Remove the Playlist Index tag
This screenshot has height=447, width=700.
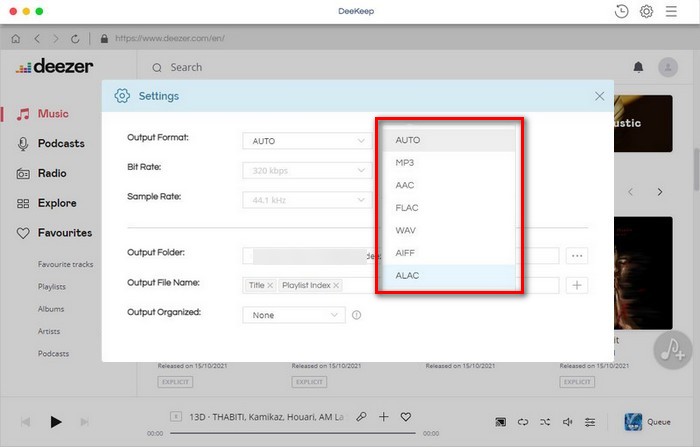(336, 285)
